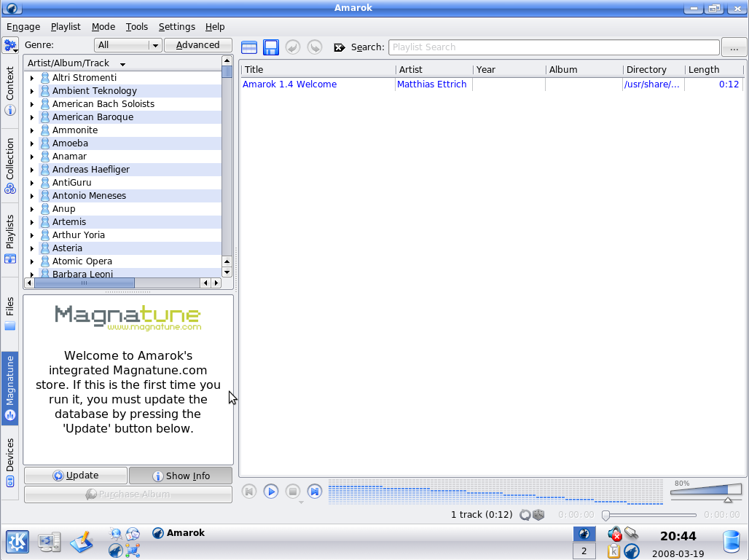
Task: Open the KDE K menu
Action: 17,543
